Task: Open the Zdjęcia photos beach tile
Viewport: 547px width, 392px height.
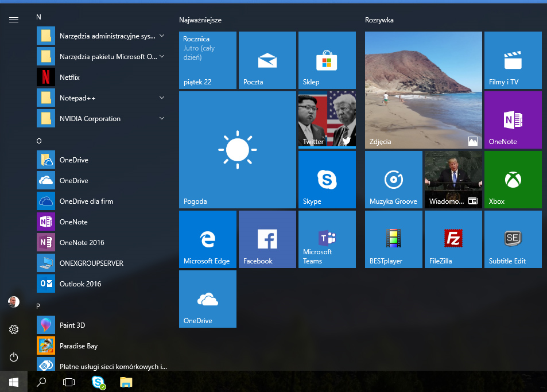Action: tap(424, 90)
